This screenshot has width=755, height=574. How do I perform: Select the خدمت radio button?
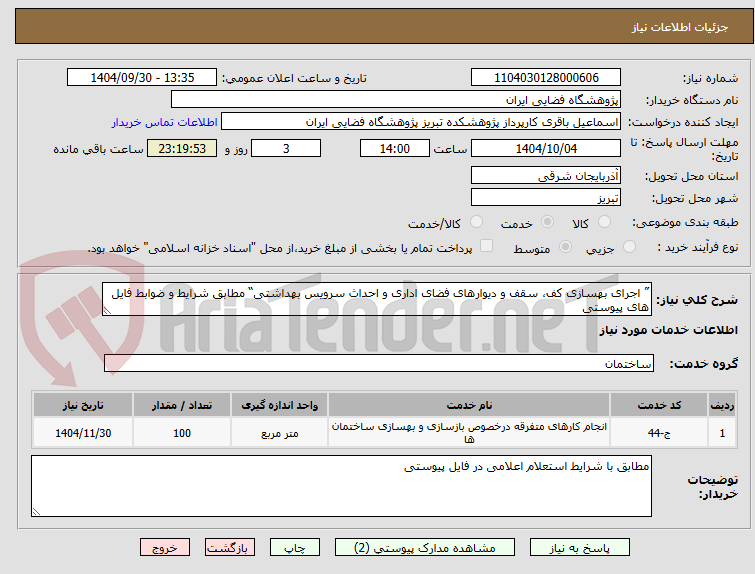pos(547,222)
